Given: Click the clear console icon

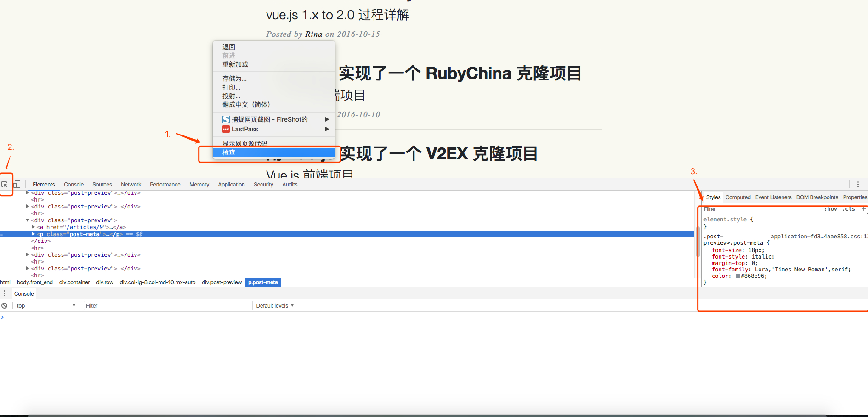Looking at the screenshot, I should click(x=5, y=305).
